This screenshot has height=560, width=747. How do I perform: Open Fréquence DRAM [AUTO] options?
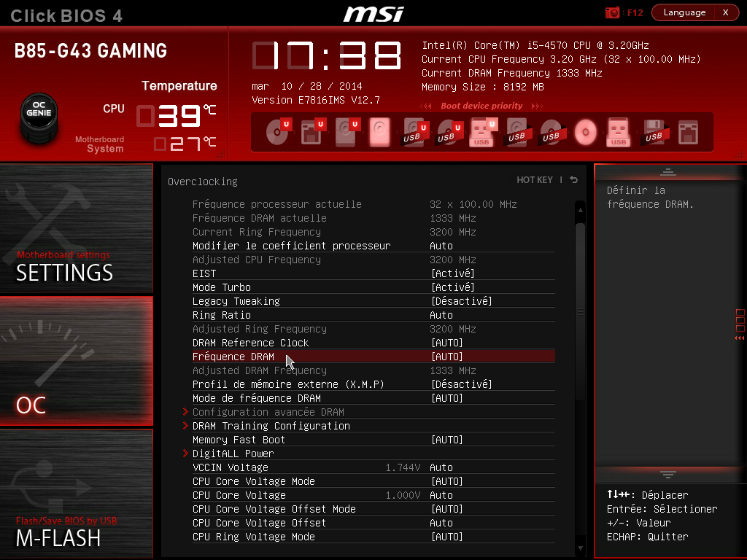coord(373,357)
